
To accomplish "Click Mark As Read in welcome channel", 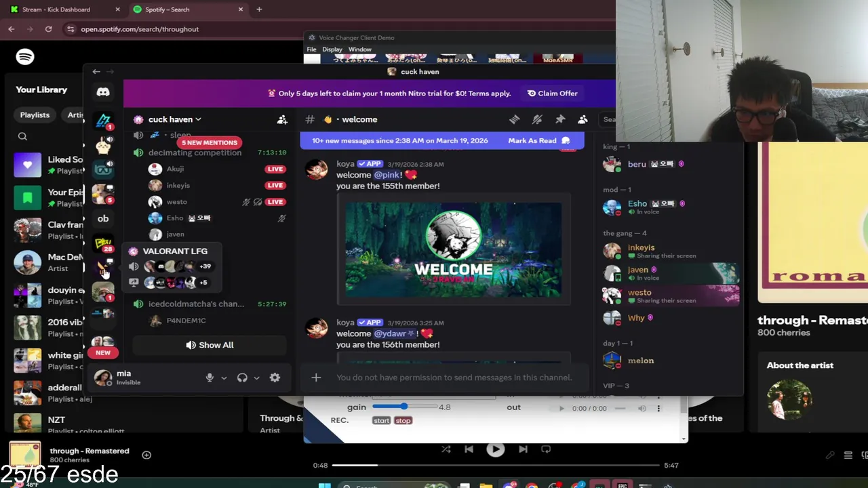I will (x=539, y=140).
